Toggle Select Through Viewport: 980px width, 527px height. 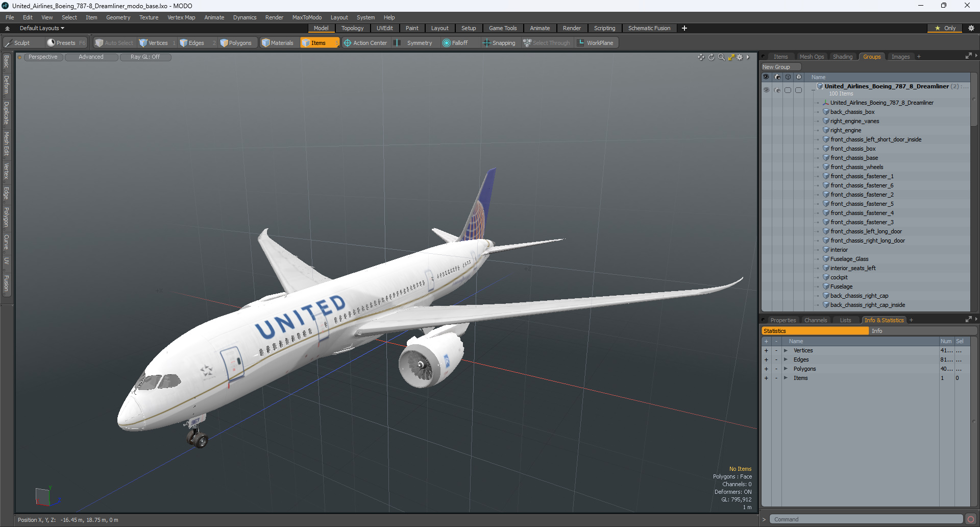(546, 43)
